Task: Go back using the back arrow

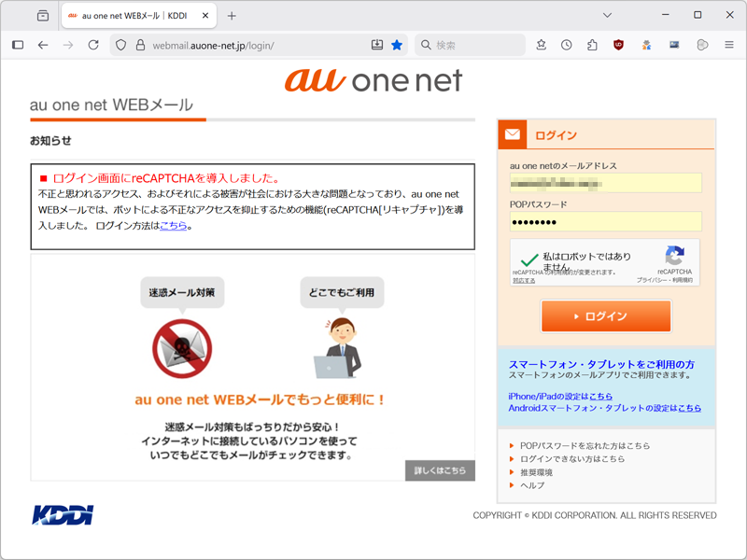Action: coord(43,45)
